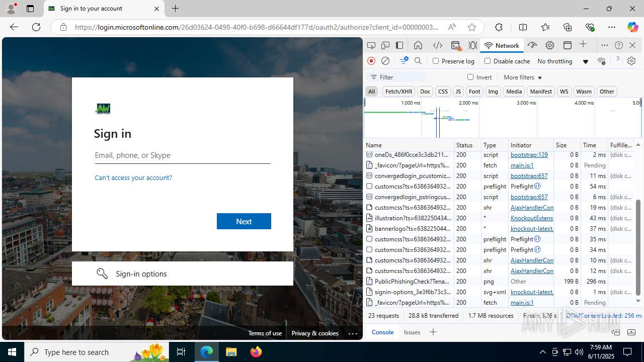Select the PublicPhishingCheck request row
644x362 pixels.
click(x=499, y=282)
